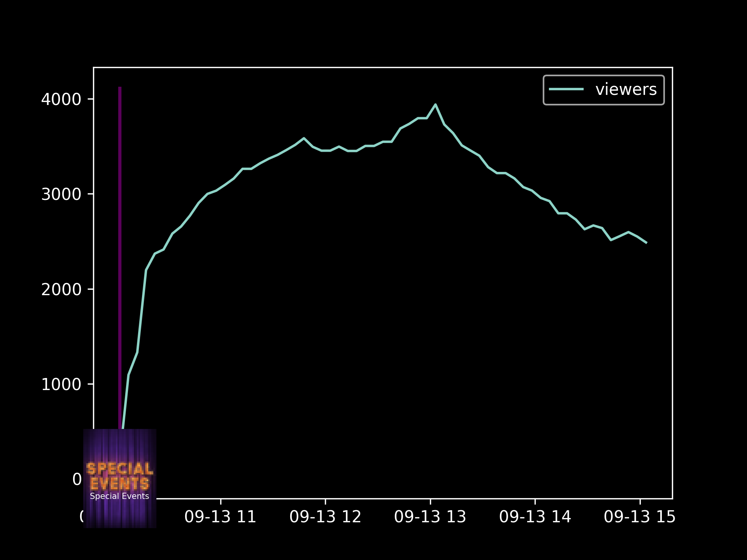The image size is (747, 560).
Task: Click the local peak of the viewers line before 09-13 12
Action: [x=304, y=138]
